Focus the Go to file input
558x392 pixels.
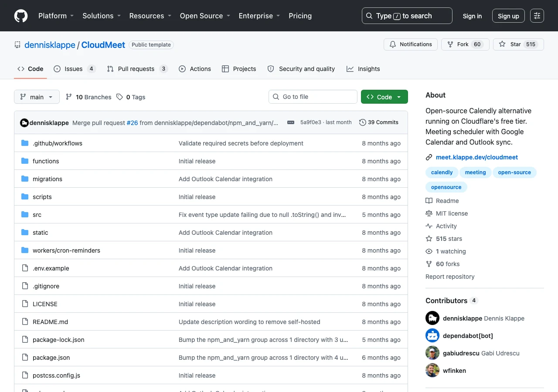tap(313, 97)
